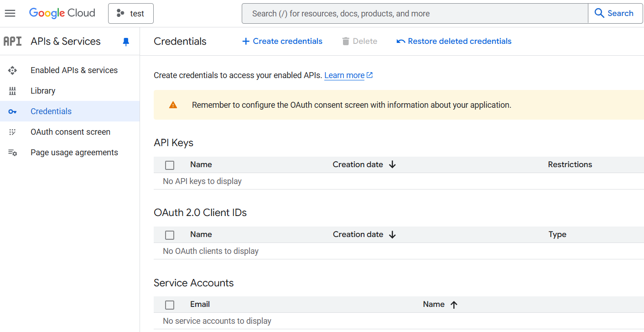Click the APIs & Services heading
Viewport: 644px width, 332px height.
66,41
